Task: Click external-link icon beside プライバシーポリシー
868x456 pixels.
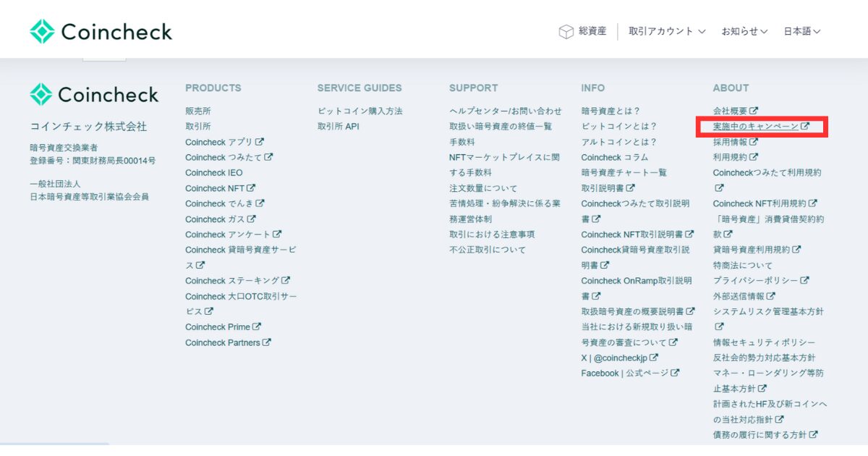Action: 805,281
